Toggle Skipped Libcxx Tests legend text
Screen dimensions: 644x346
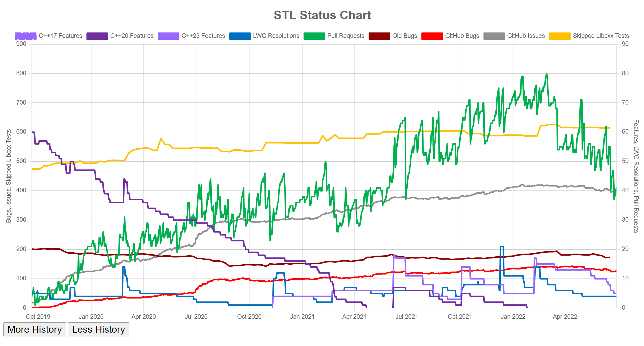click(x=601, y=36)
